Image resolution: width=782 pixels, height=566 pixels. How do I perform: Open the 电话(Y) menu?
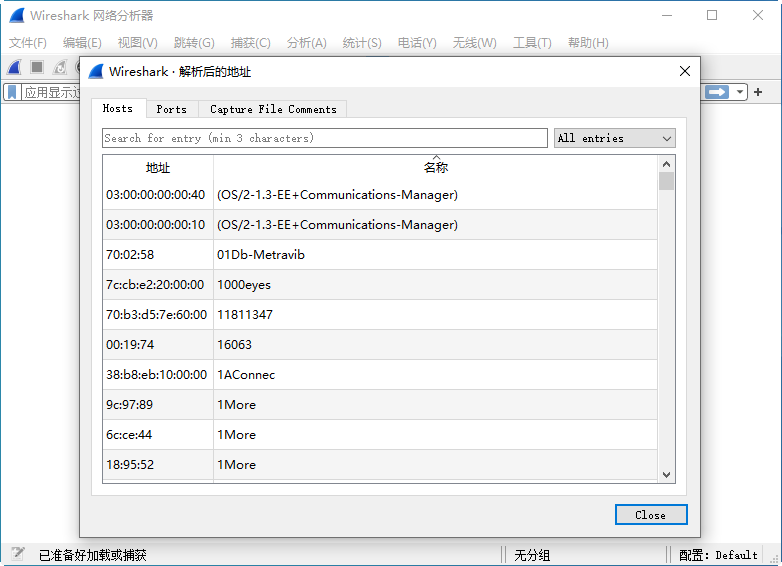tap(417, 43)
